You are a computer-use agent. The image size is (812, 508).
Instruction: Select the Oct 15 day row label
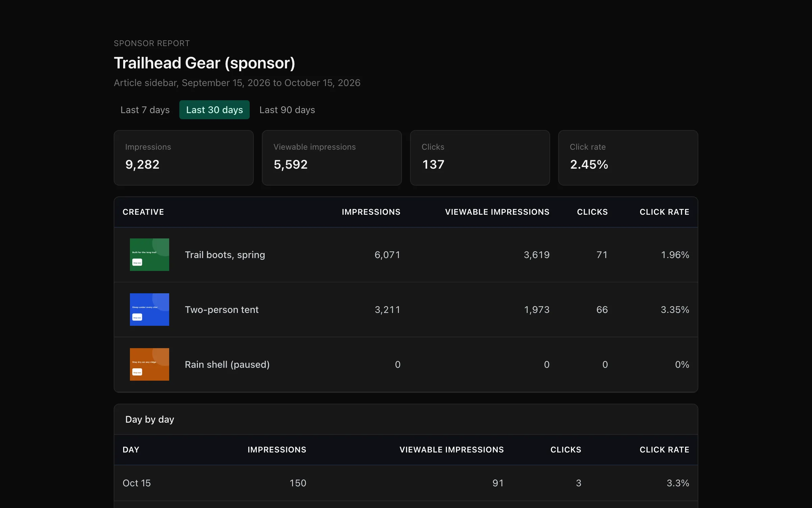tap(137, 483)
